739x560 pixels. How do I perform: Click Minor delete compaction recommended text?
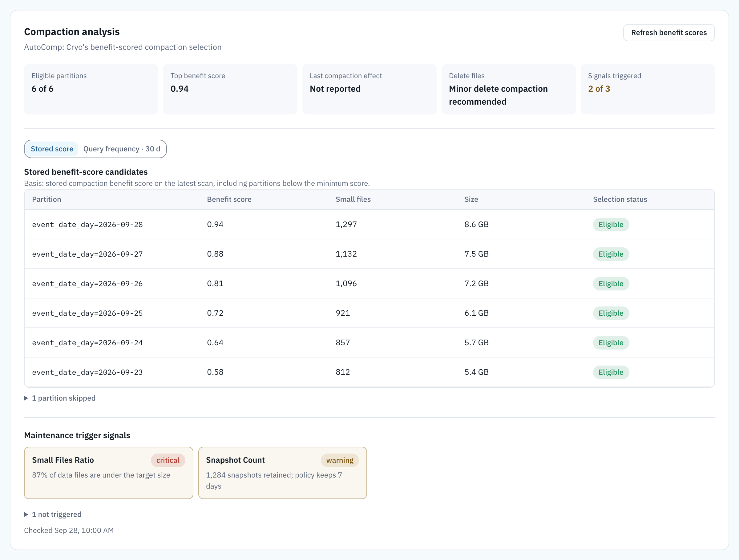click(498, 95)
